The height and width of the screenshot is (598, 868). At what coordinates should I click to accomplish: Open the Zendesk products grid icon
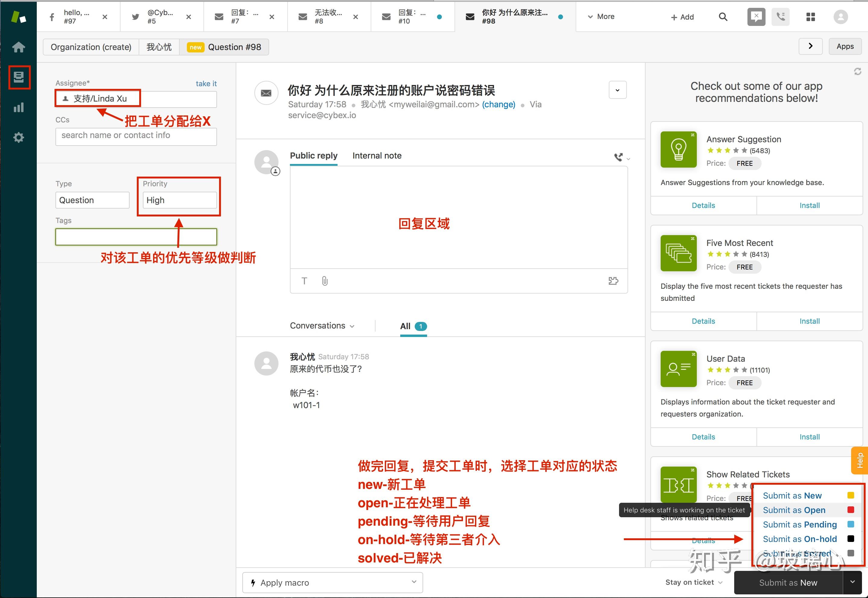811,17
